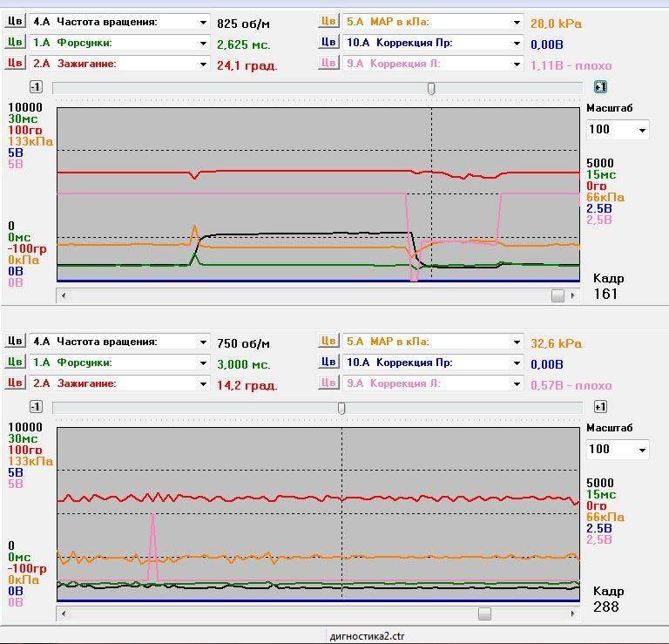Expand the lower MAP в кПа dropdown

tap(516, 342)
